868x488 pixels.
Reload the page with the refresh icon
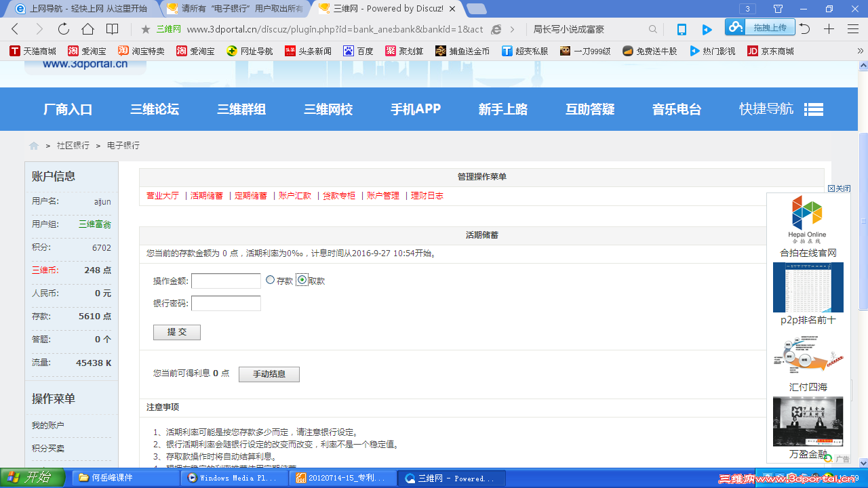pyautogui.click(x=63, y=29)
